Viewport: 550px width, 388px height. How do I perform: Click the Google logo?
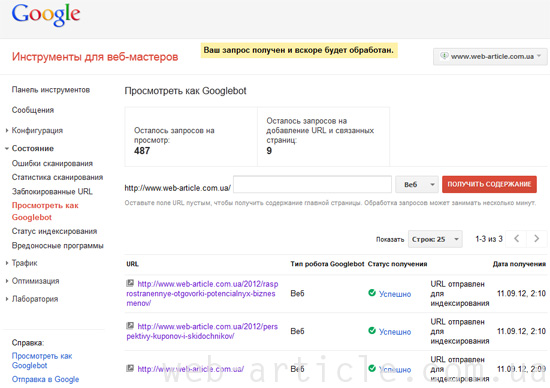(46, 15)
